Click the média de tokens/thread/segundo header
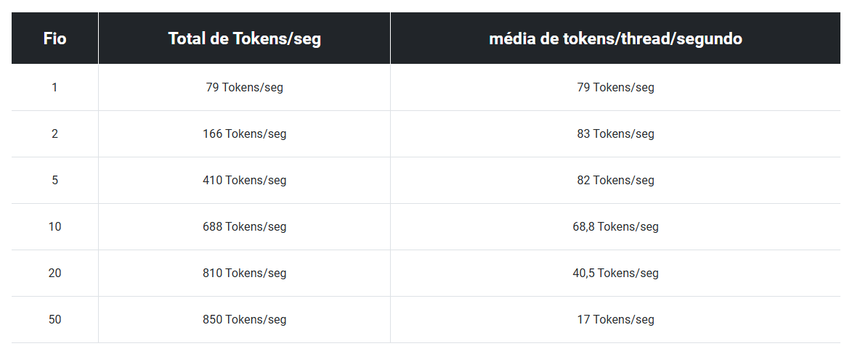 tap(615, 38)
